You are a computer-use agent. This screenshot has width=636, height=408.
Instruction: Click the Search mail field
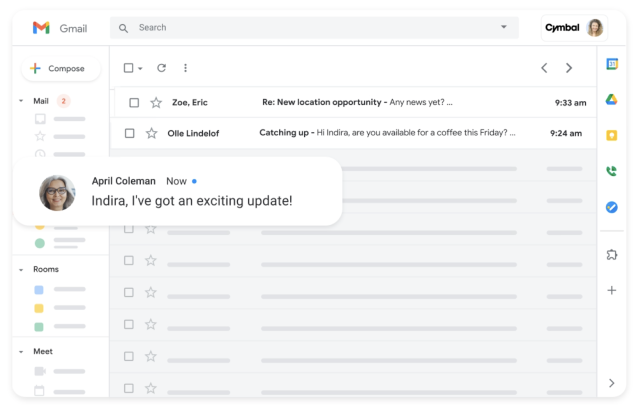[314, 28]
